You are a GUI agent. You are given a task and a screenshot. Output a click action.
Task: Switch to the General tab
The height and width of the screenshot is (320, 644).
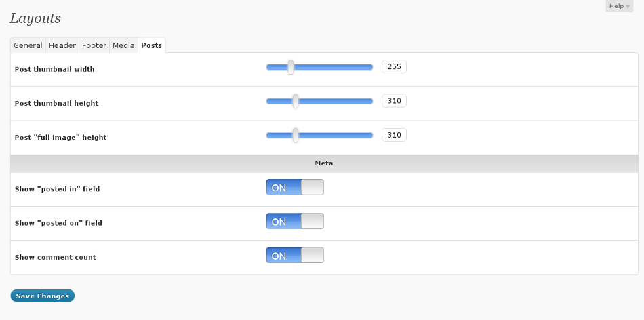pyautogui.click(x=28, y=45)
